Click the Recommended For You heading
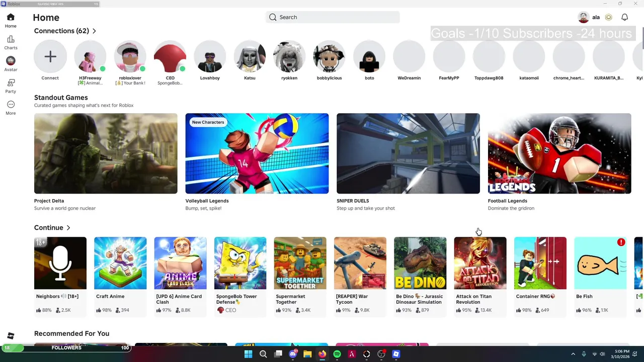 point(71,333)
